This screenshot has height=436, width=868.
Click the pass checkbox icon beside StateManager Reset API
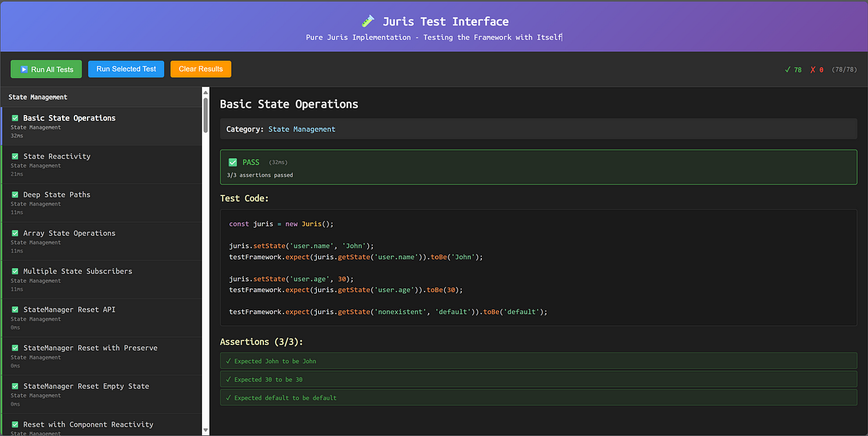pyautogui.click(x=14, y=309)
